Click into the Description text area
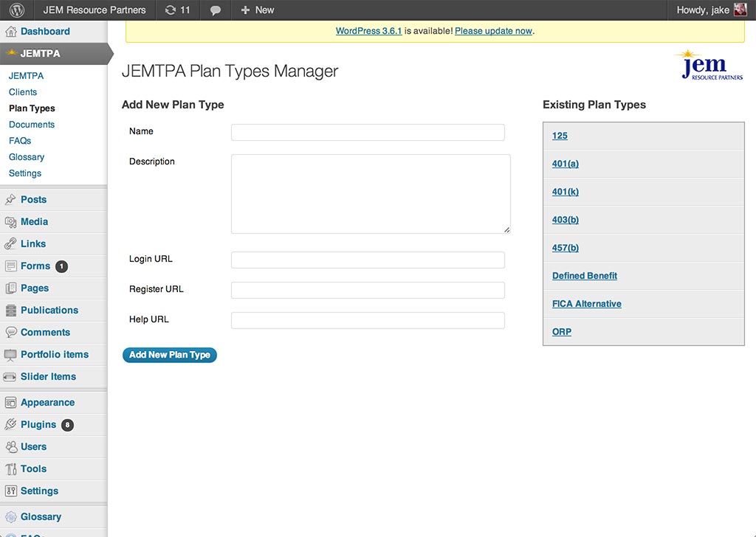The width and height of the screenshot is (756, 537). click(371, 194)
